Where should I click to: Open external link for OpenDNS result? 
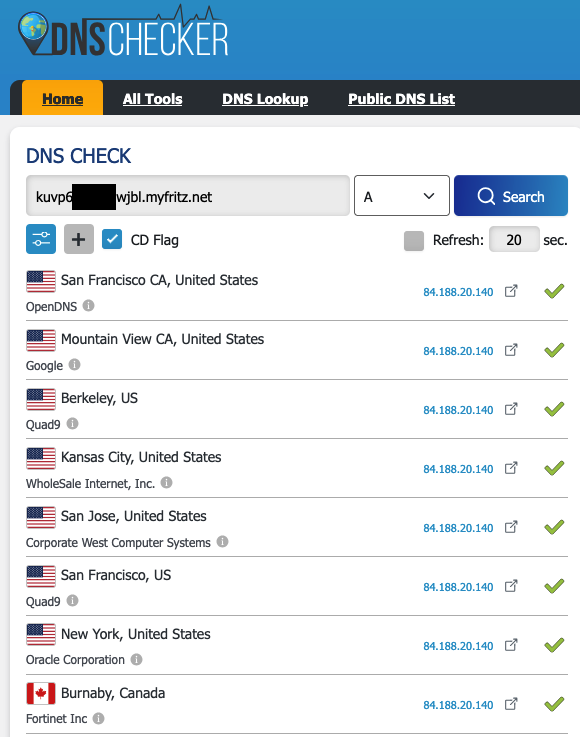click(511, 291)
